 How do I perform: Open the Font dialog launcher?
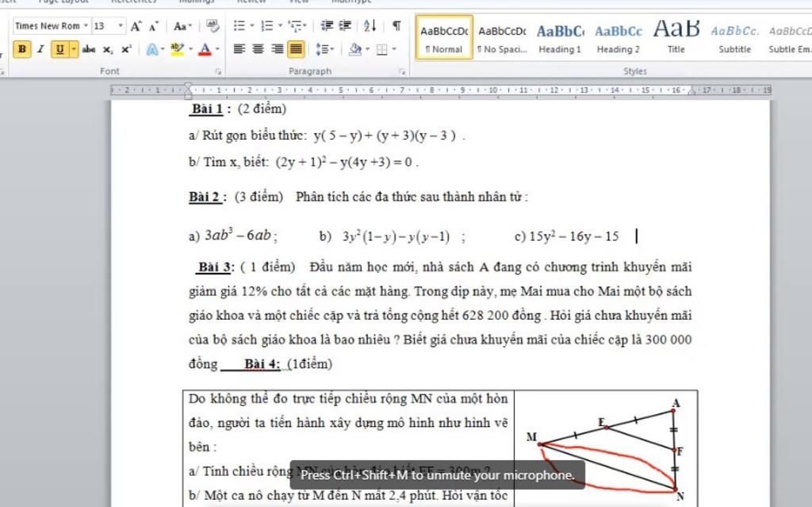tap(218, 71)
